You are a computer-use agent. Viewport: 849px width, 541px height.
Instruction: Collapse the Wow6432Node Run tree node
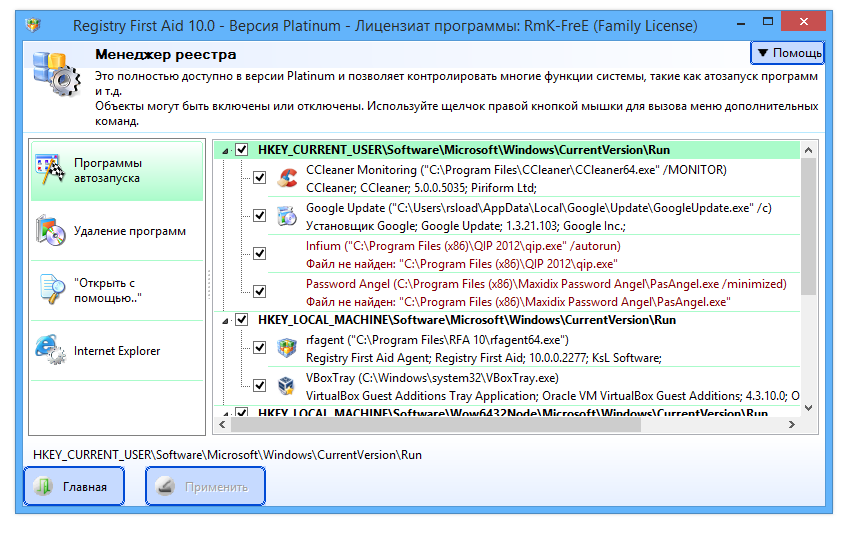(x=225, y=413)
